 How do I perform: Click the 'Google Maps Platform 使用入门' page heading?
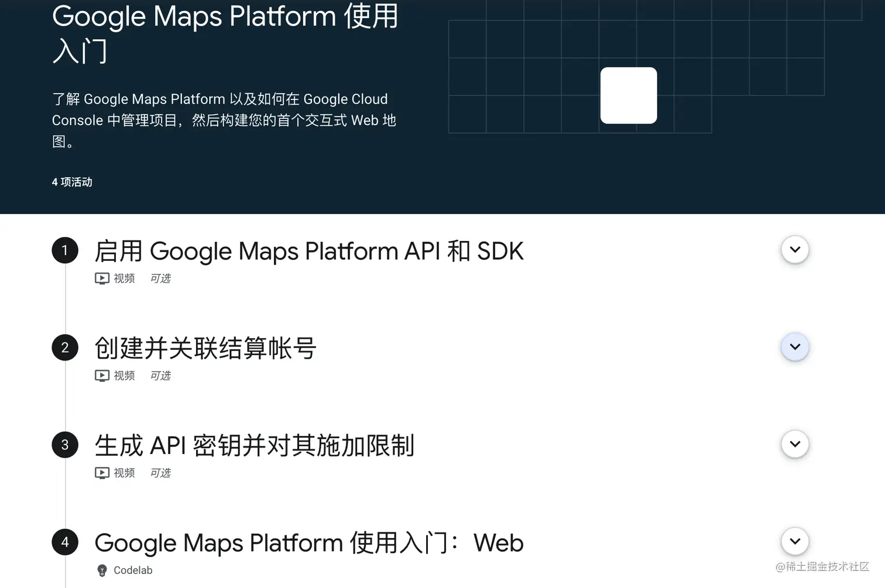point(225,33)
